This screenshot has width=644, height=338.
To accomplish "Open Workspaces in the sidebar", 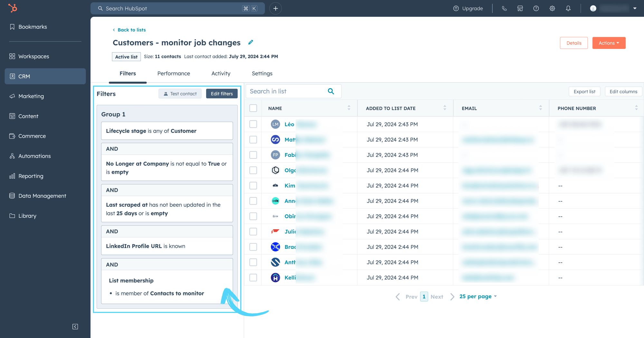I will pyautogui.click(x=33, y=56).
